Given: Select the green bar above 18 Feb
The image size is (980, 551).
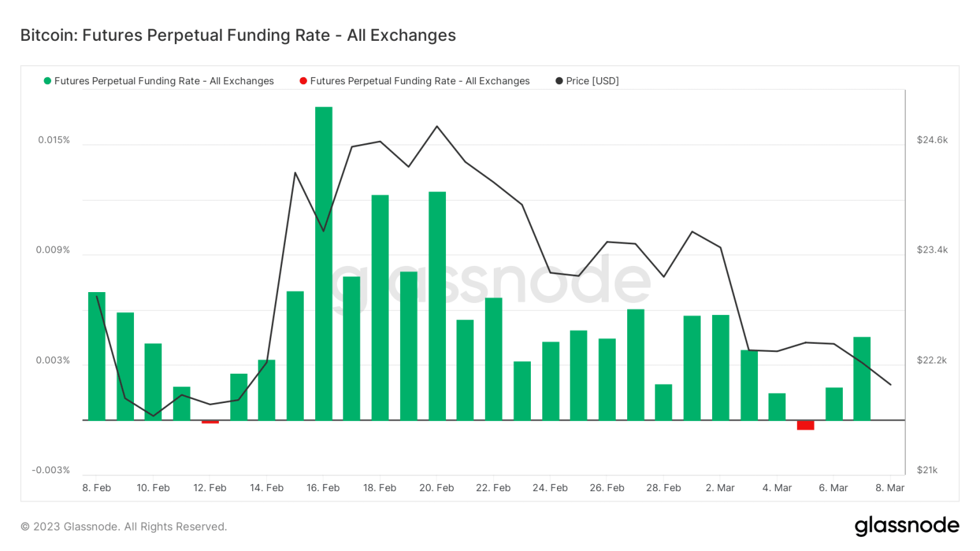Looking at the screenshot, I should coord(380,307).
